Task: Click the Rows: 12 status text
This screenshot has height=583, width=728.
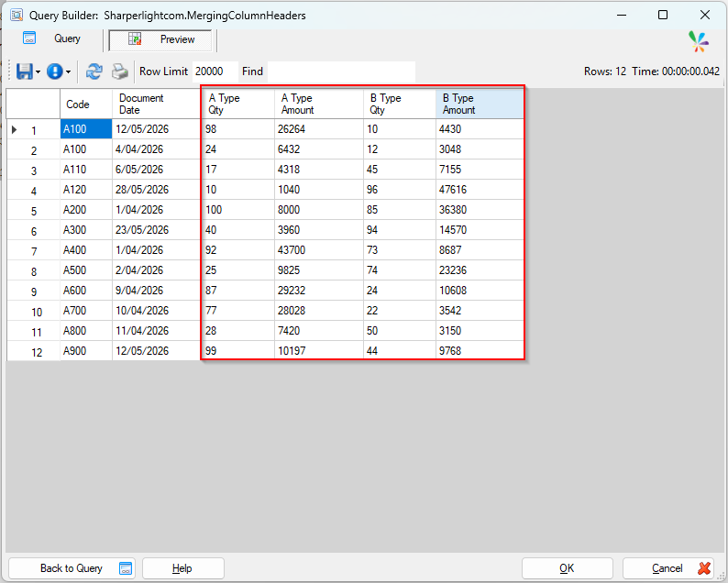Action: pos(605,71)
